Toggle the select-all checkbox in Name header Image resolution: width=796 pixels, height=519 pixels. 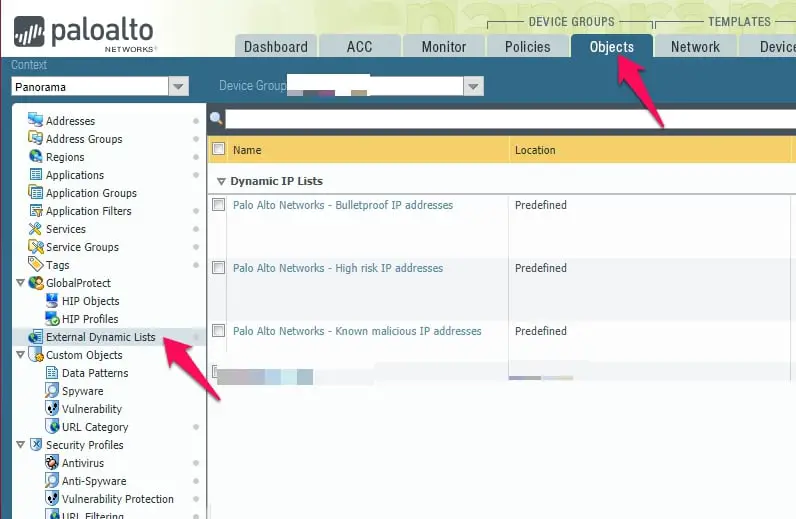pyautogui.click(x=218, y=149)
